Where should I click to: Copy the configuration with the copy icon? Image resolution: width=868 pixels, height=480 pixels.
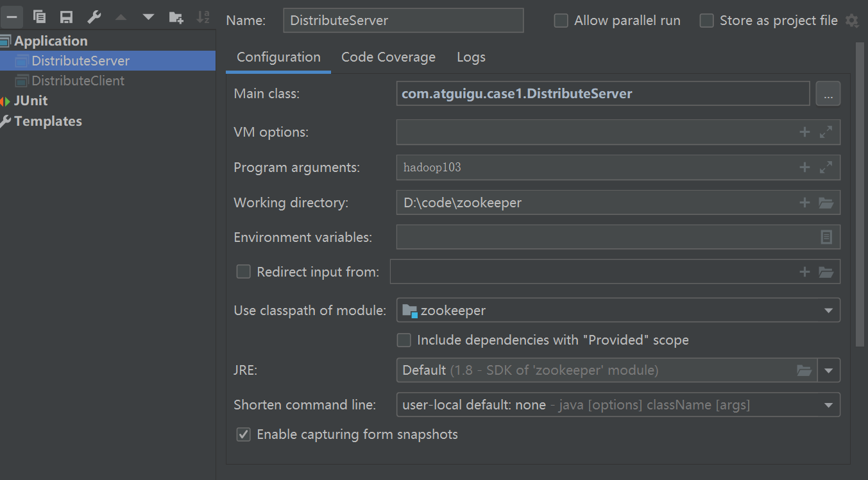39,17
